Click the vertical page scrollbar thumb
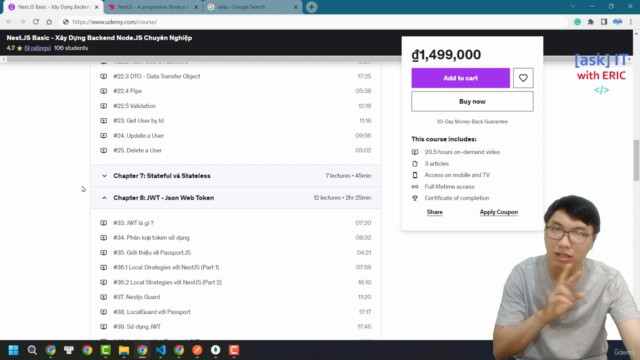Image resolution: width=640 pixels, height=360 pixels. point(636,160)
